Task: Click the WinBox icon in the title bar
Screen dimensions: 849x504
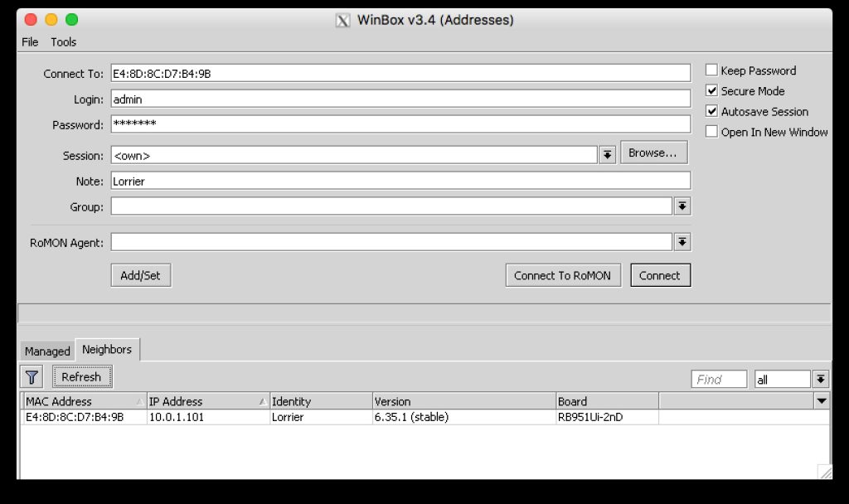Action: click(x=342, y=20)
